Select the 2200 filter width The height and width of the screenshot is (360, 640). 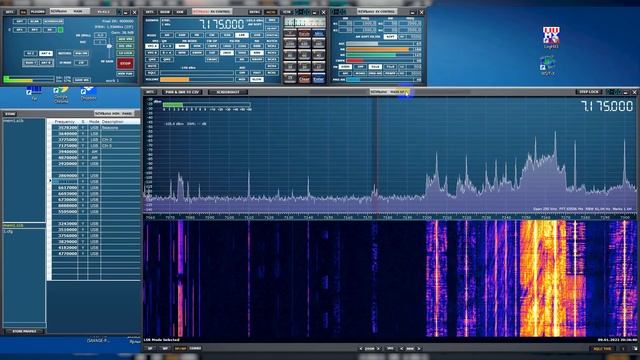tap(242, 46)
